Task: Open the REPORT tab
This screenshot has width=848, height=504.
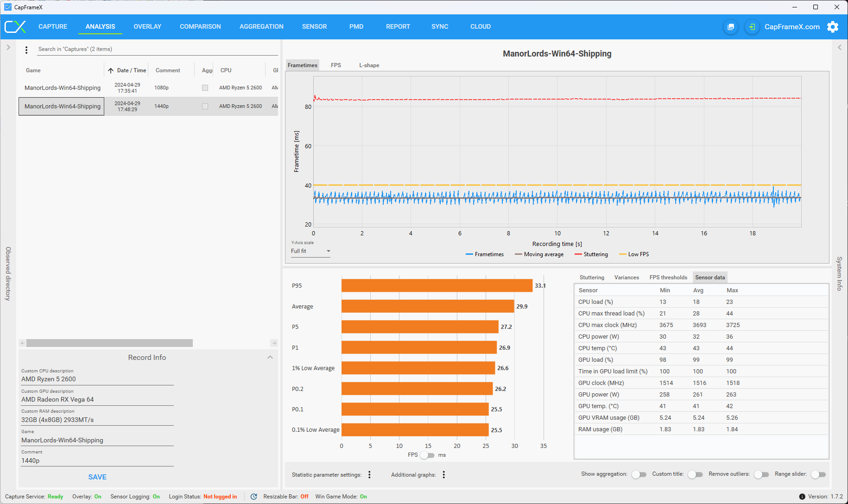Action: [398, 26]
